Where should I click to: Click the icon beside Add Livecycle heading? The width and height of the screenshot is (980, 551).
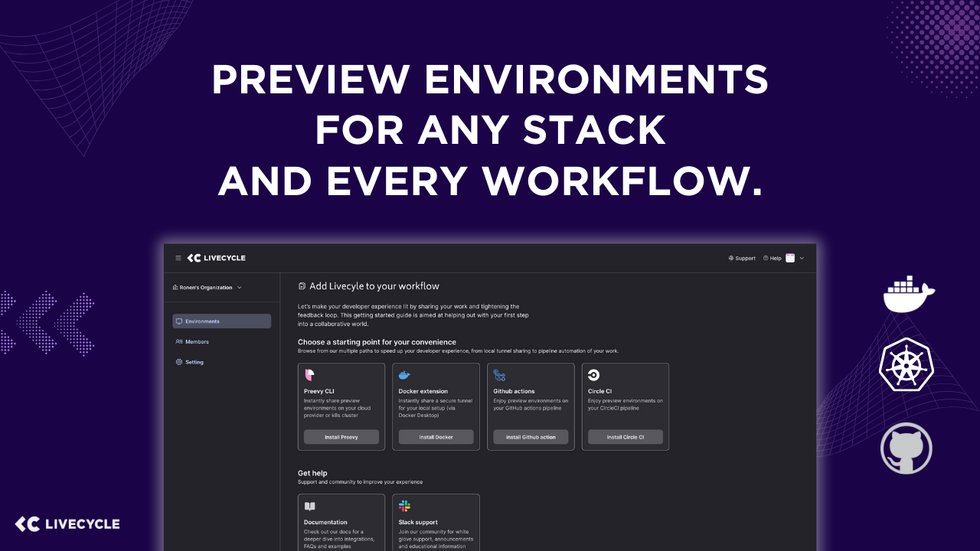coord(302,286)
